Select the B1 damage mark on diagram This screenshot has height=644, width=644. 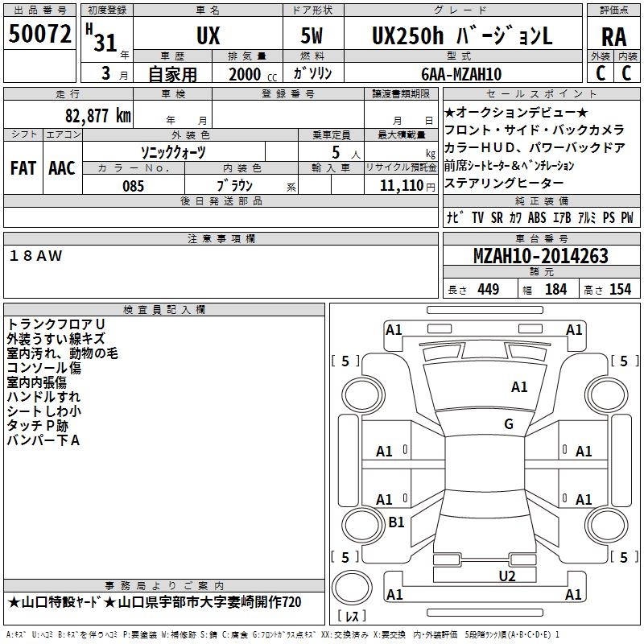coord(396,522)
